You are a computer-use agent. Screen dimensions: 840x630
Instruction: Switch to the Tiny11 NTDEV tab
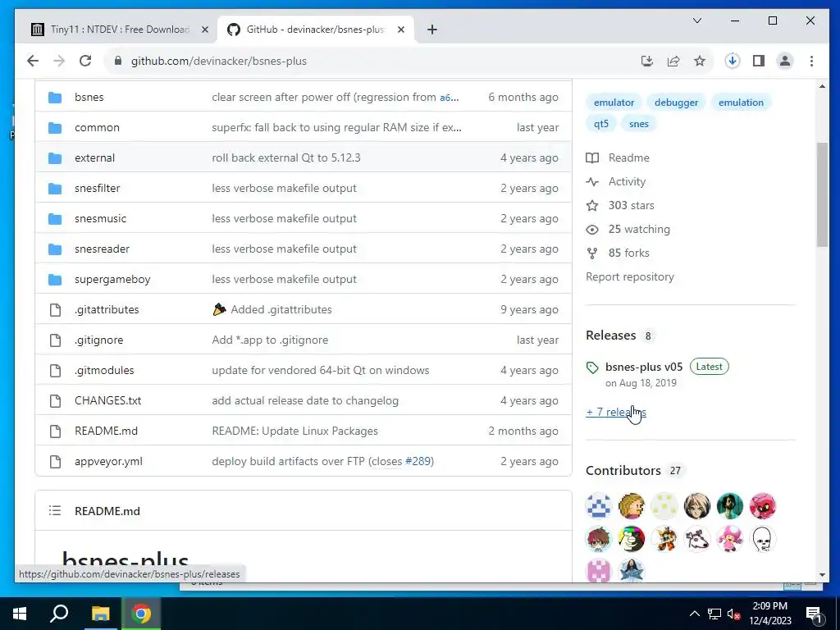click(119, 30)
